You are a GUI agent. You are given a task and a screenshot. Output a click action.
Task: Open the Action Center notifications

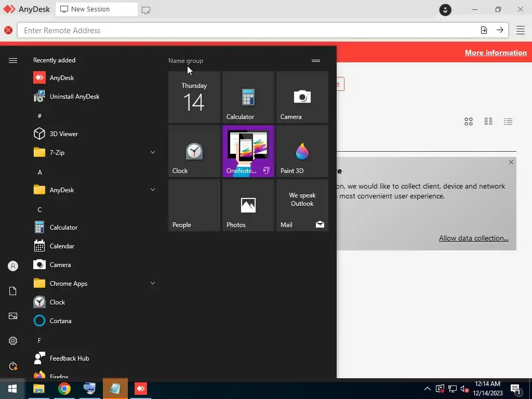pos(516,389)
